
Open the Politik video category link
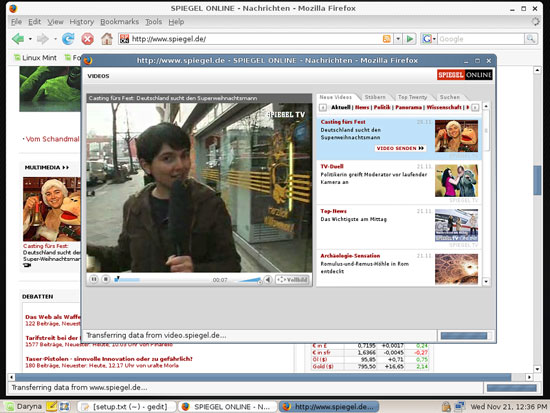pos(382,107)
